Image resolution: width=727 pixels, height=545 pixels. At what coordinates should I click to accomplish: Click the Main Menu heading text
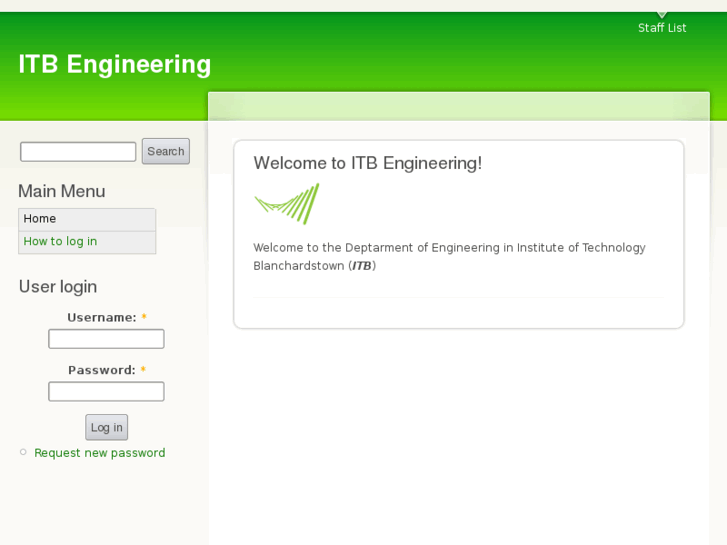62,191
